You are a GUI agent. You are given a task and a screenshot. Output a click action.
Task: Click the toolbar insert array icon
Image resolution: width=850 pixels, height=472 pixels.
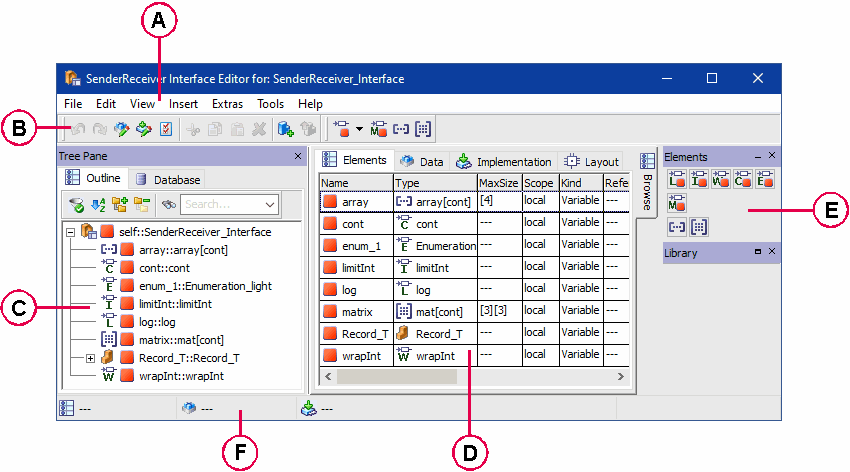401,129
